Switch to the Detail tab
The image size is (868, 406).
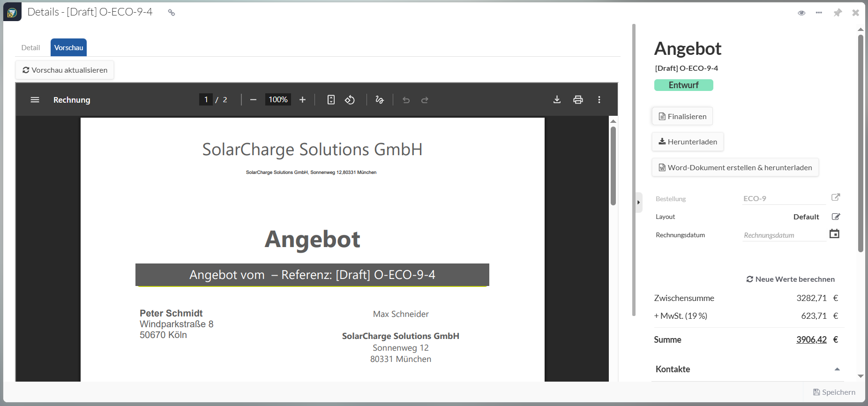click(30, 48)
